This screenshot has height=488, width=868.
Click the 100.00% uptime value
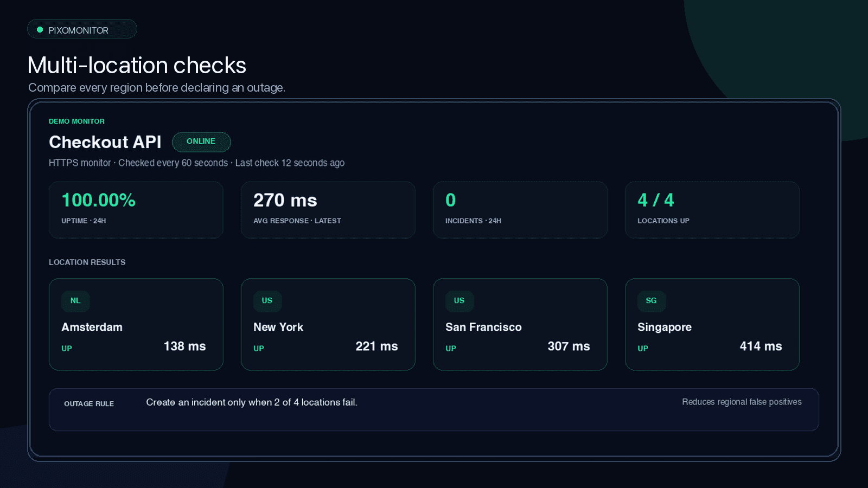(x=99, y=200)
